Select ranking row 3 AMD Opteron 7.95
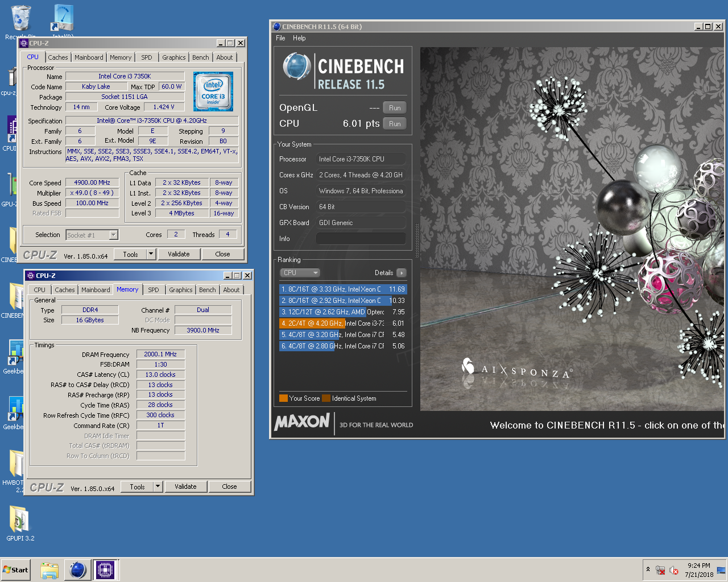The image size is (728, 582). point(343,312)
